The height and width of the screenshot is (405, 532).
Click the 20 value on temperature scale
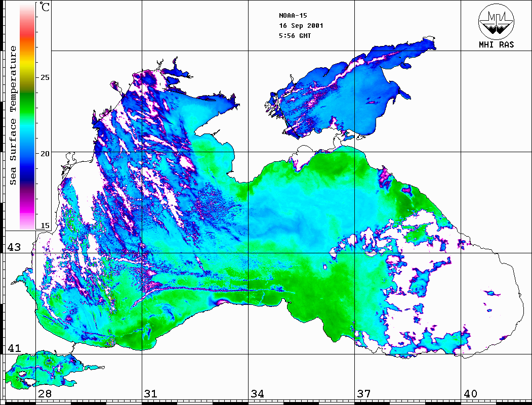(x=45, y=154)
